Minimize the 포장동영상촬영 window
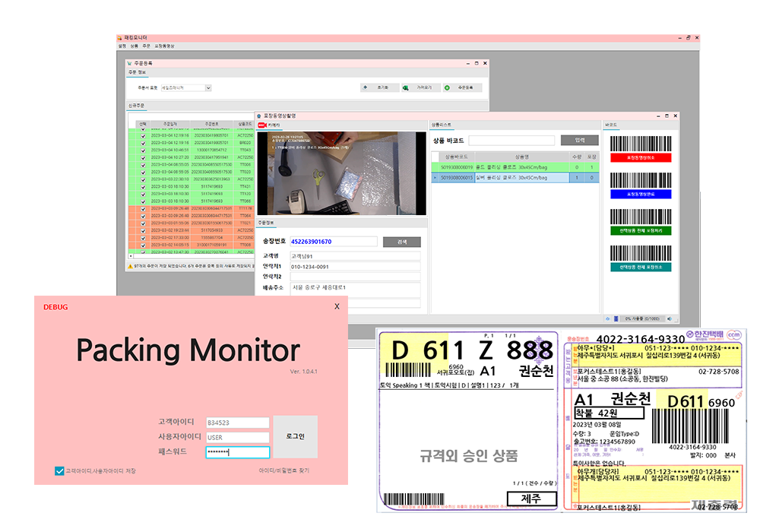The image size is (760, 532). 657,116
